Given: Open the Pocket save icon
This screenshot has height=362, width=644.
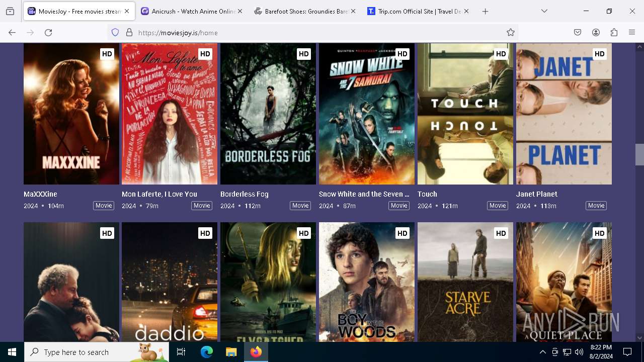Looking at the screenshot, I should tap(578, 33).
